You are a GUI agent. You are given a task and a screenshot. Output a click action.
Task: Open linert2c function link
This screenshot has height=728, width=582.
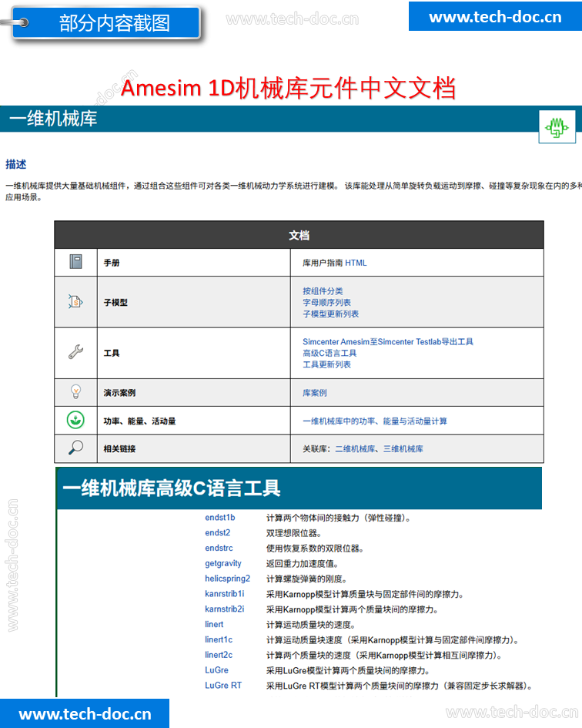coord(219,655)
